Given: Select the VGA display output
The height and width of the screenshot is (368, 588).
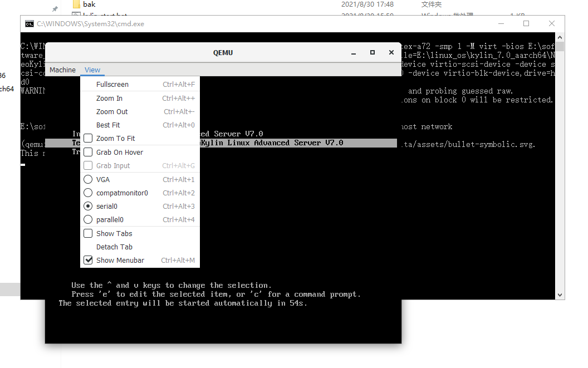Looking at the screenshot, I should [x=102, y=179].
